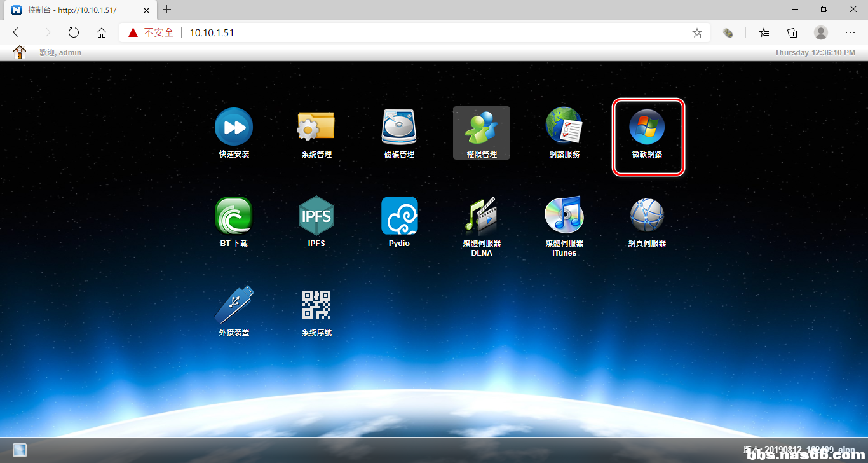This screenshot has height=463, width=868.
Task: Open the 快速安裝 quick install icon
Action: 234,127
